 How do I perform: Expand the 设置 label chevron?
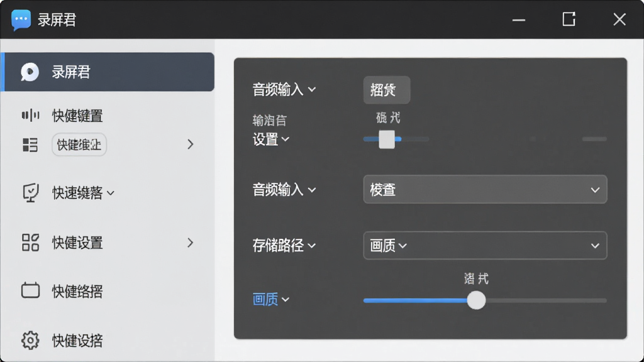286,140
